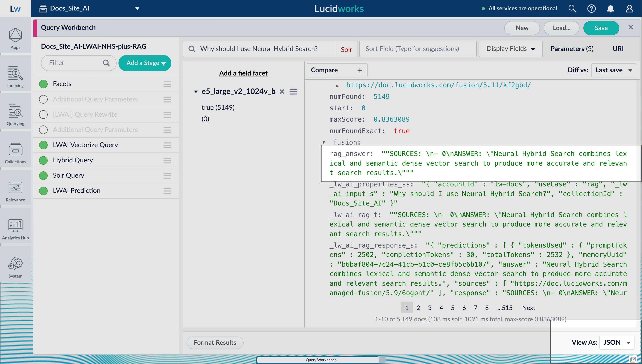Save the query pipeline

pyautogui.click(x=601, y=28)
